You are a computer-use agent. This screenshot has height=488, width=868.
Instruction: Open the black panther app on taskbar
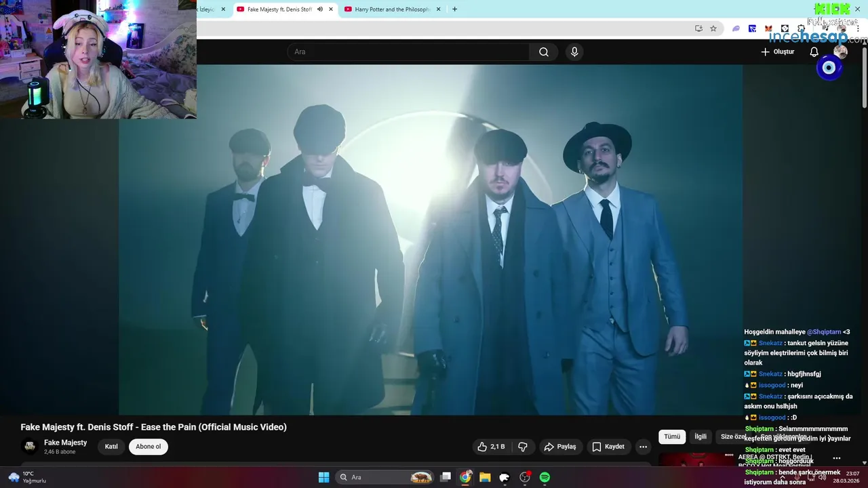[x=505, y=477]
